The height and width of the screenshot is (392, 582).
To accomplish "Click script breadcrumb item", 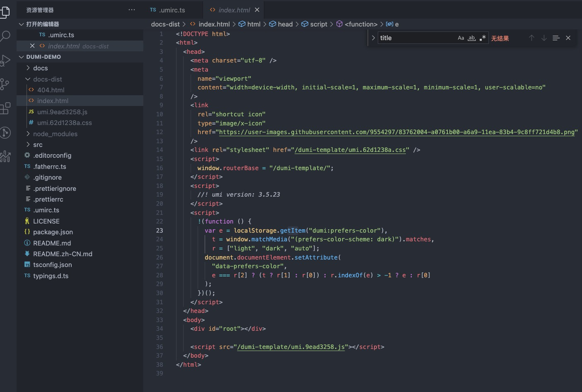I will click(314, 24).
